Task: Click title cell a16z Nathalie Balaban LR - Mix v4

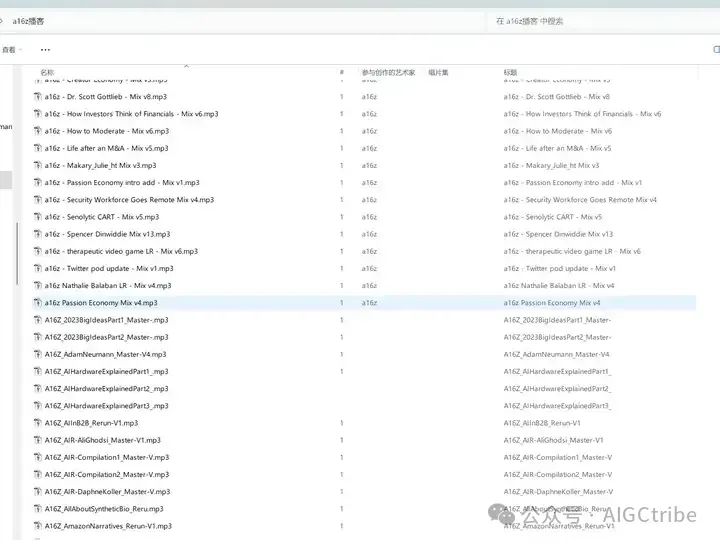Action: point(559,286)
